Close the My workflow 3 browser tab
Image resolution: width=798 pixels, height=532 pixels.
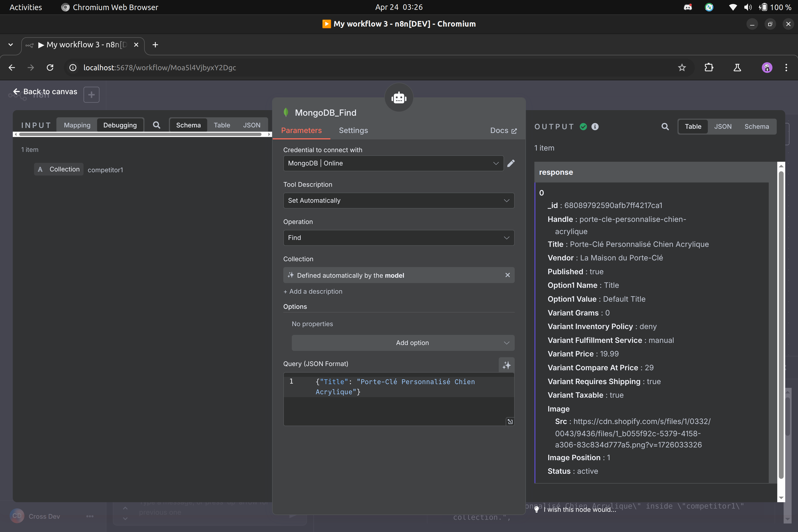coord(136,45)
